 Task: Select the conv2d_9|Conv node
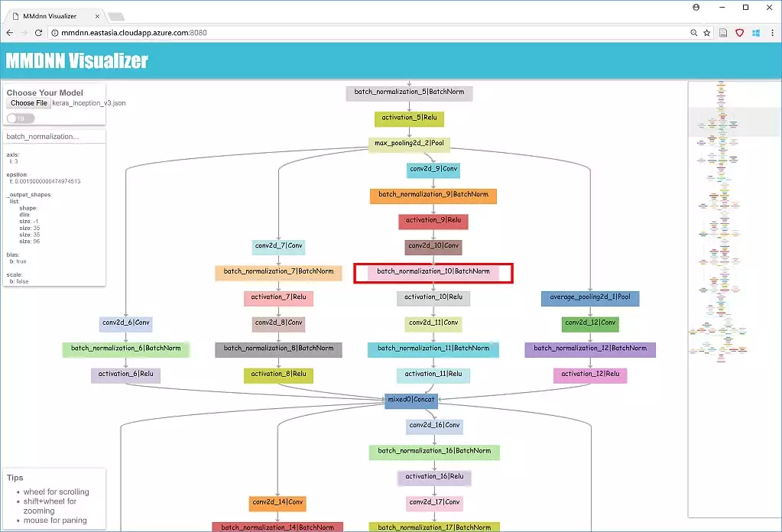[x=433, y=170]
